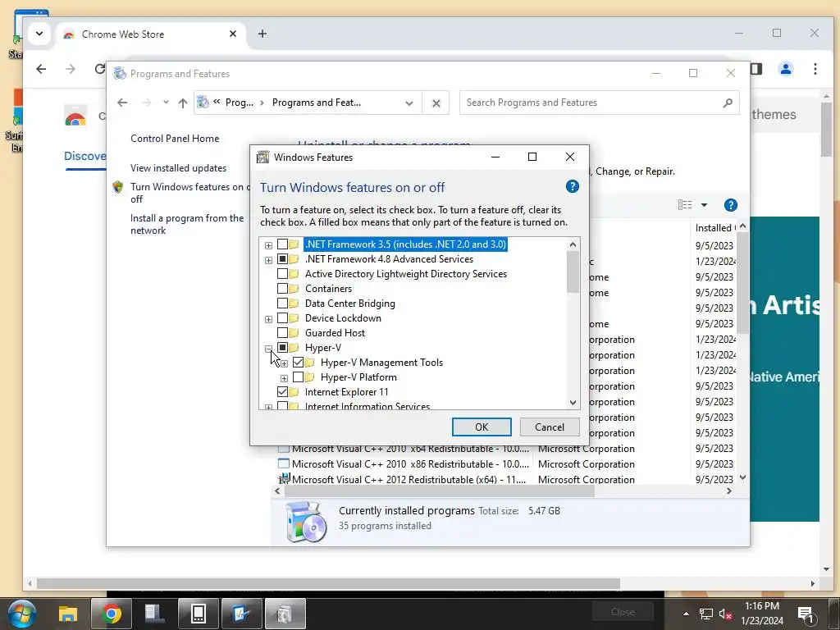Collapse the Hyper-V node
This screenshot has width=840, height=630.
268,349
